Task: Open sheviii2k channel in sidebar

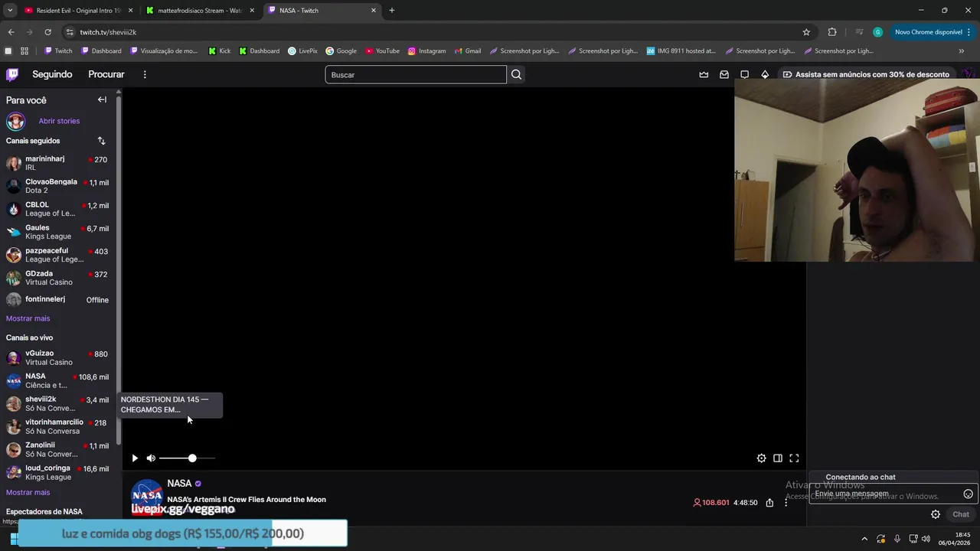Action: point(58,403)
